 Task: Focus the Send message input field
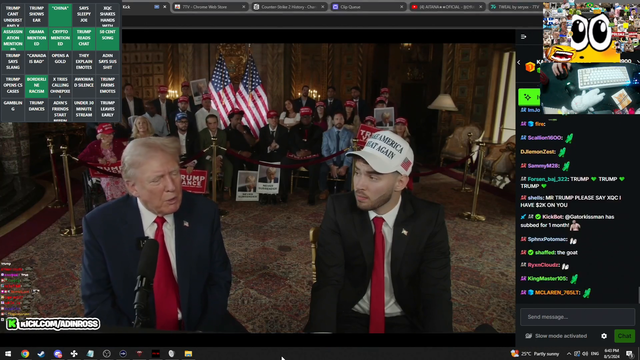[578, 317]
